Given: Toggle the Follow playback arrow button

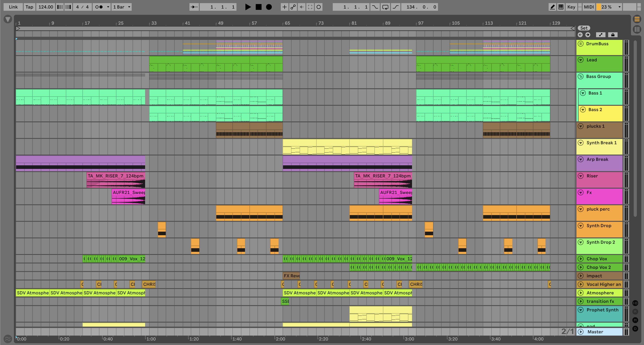Looking at the screenshot, I should coord(194,7).
